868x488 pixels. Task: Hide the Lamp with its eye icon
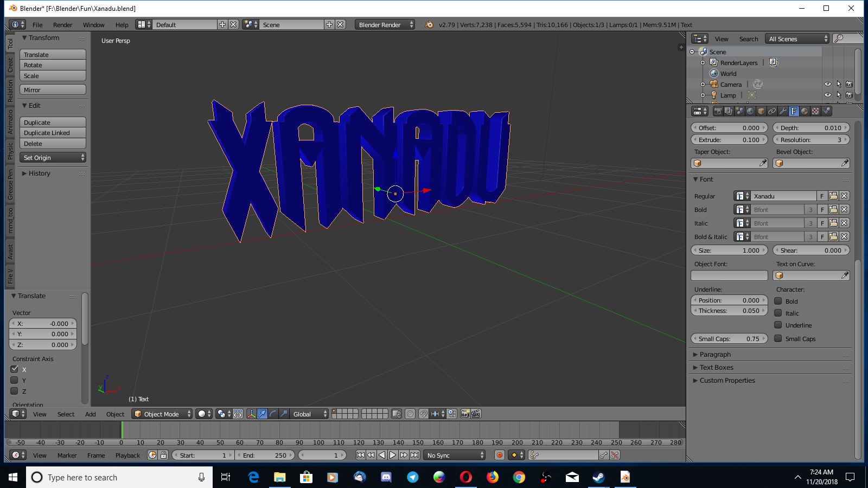click(x=828, y=95)
